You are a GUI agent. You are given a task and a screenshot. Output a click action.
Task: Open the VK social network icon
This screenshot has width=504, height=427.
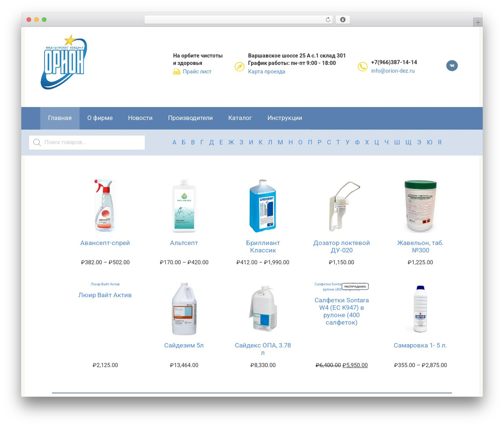tap(452, 65)
